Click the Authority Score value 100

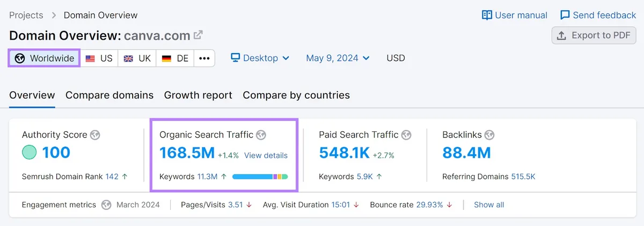click(56, 153)
